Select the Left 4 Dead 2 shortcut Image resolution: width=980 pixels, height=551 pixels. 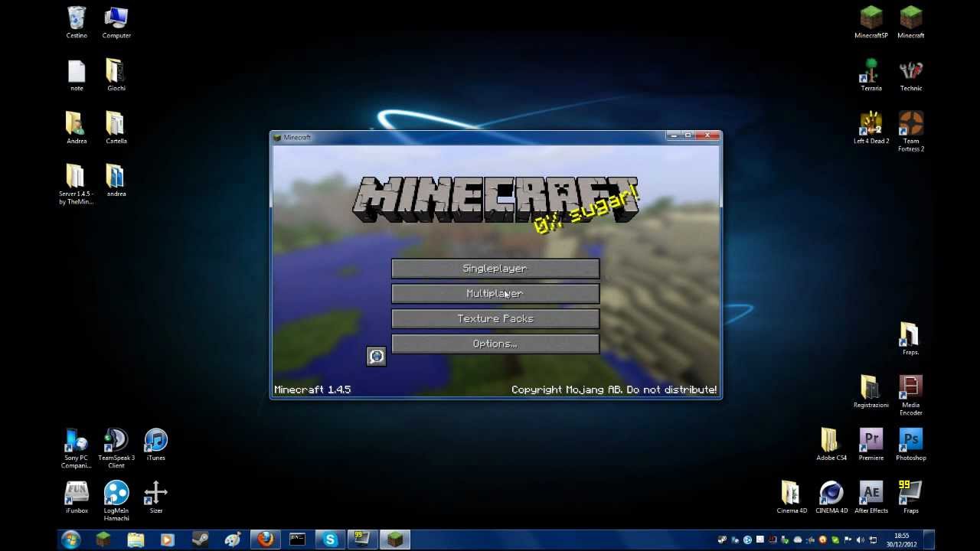tap(871, 128)
